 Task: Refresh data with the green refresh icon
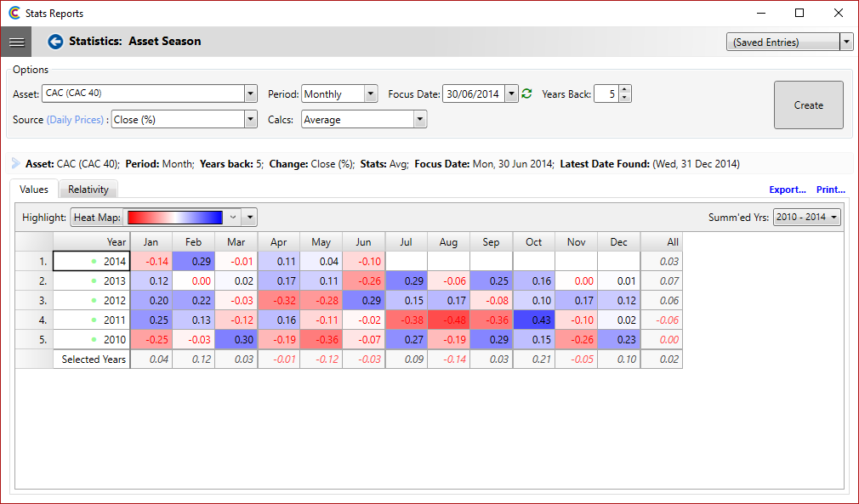(x=526, y=94)
